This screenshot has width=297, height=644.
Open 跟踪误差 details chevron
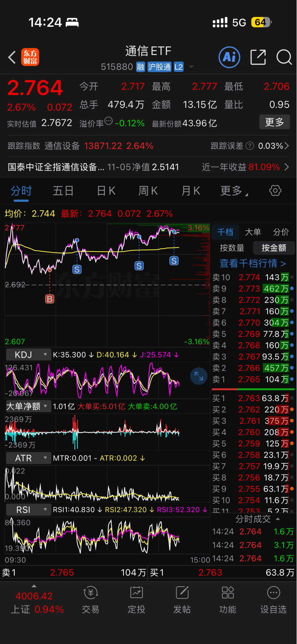pos(287,146)
